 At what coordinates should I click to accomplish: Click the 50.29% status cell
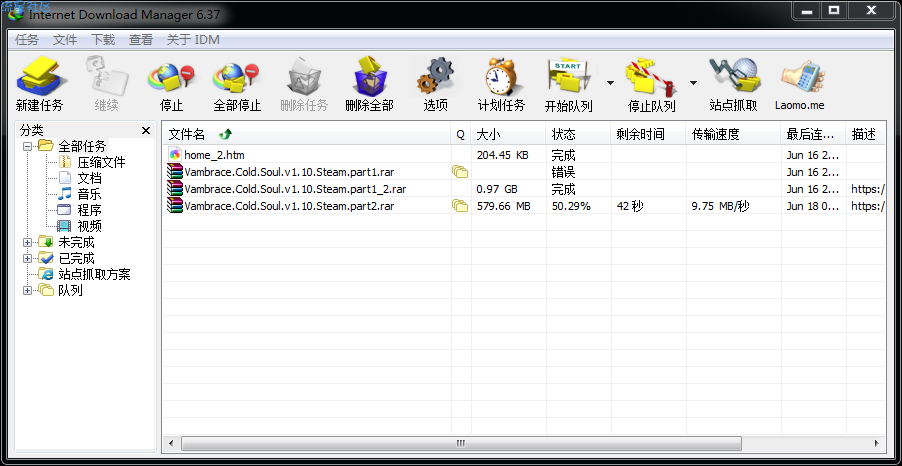pyautogui.click(x=571, y=206)
